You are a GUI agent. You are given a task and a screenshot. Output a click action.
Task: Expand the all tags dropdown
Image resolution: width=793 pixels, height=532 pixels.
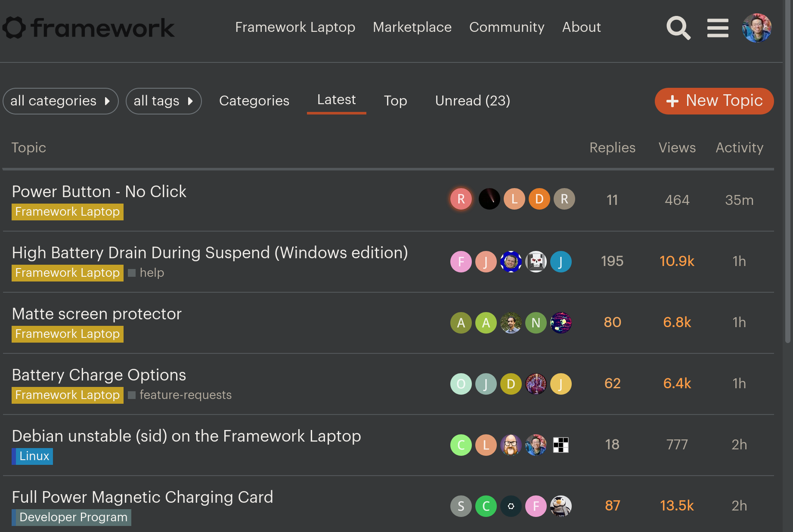[164, 101]
